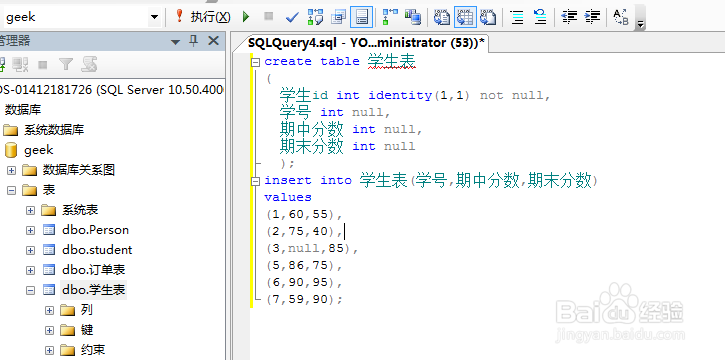Select Results to Text output

tap(442, 17)
